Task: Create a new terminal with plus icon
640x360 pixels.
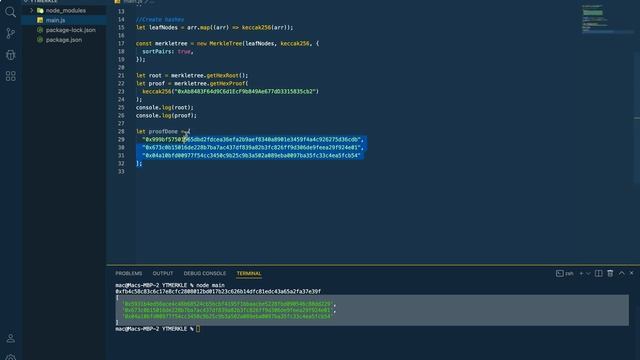Action: pos(581,273)
